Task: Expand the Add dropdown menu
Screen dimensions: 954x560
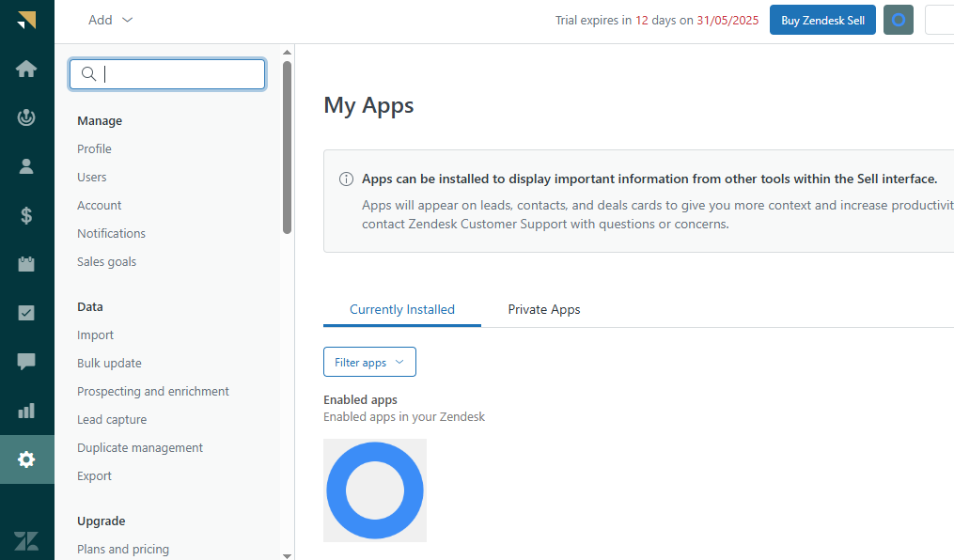Action: click(110, 20)
